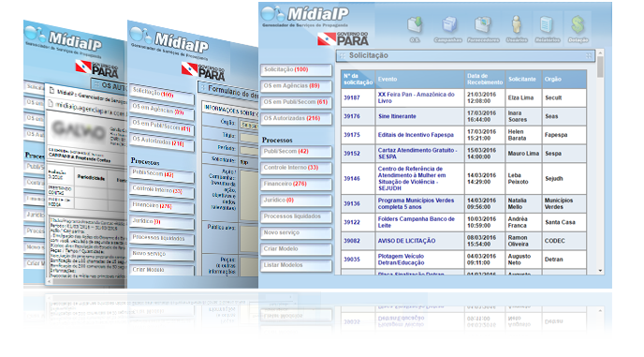
Task: Open AVISO DE LICITAÇÃO event link
Action: (406, 241)
